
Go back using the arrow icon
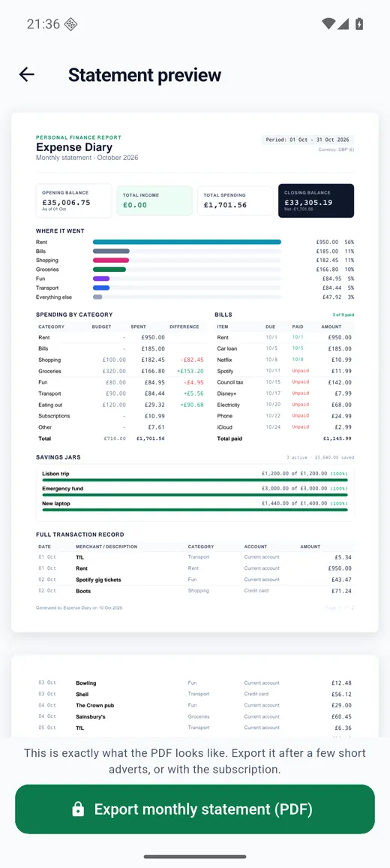tap(26, 75)
